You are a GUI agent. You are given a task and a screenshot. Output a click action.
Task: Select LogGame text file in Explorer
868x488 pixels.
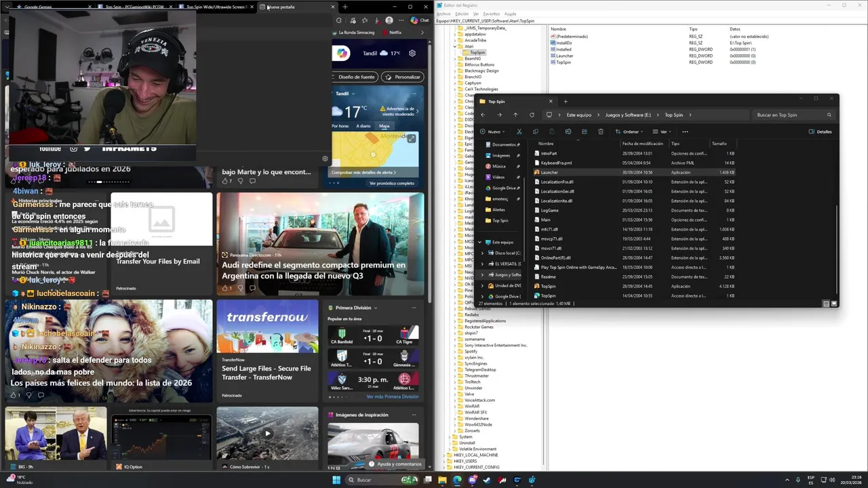[634, 210]
